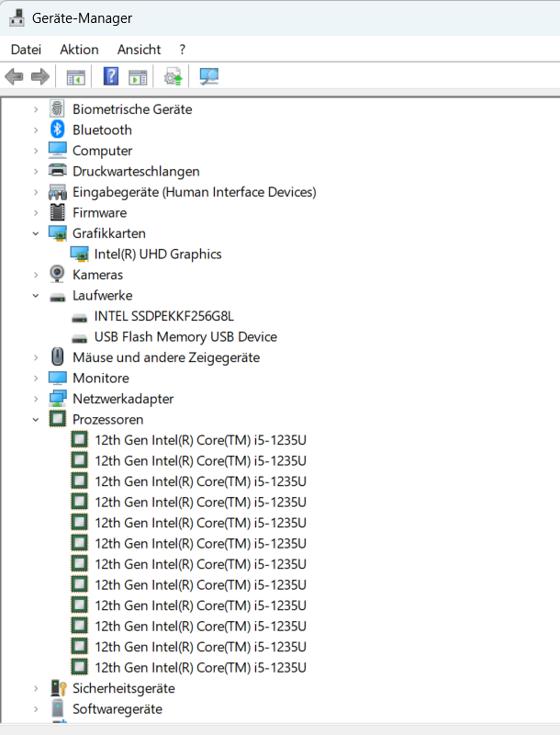Expand Mäuse und andere Zeigegeräte
This screenshot has height=735, width=560.
click(x=36, y=357)
